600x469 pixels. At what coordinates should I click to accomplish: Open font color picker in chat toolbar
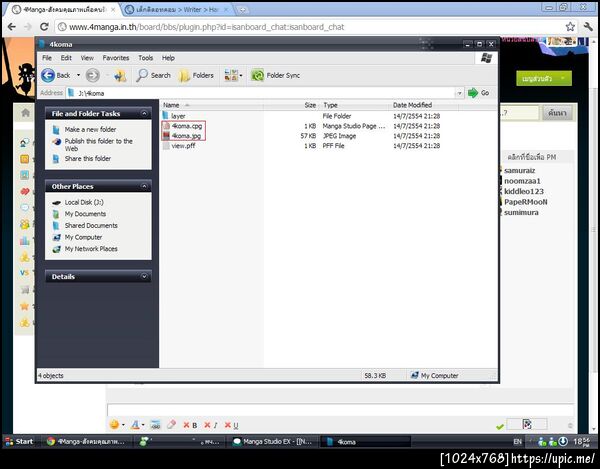pyautogui.click(x=135, y=425)
